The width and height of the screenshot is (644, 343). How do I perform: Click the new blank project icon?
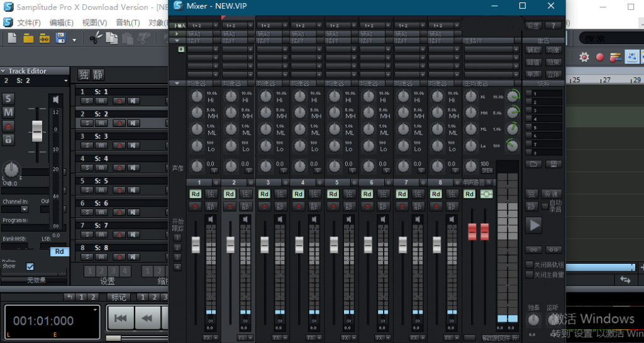coord(12,38)
